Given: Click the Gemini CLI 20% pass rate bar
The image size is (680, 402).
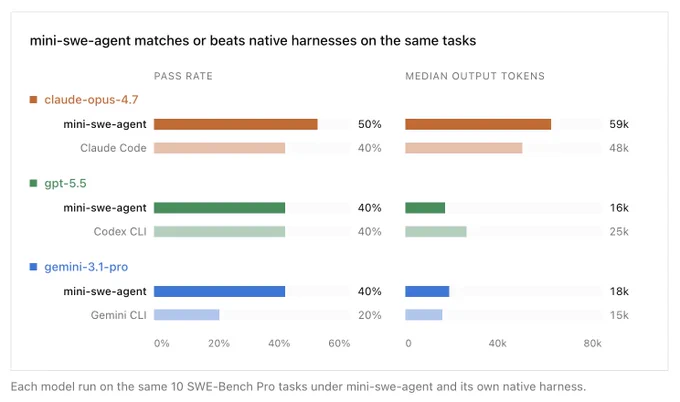Looking at the screenshot, I should 186,315.
